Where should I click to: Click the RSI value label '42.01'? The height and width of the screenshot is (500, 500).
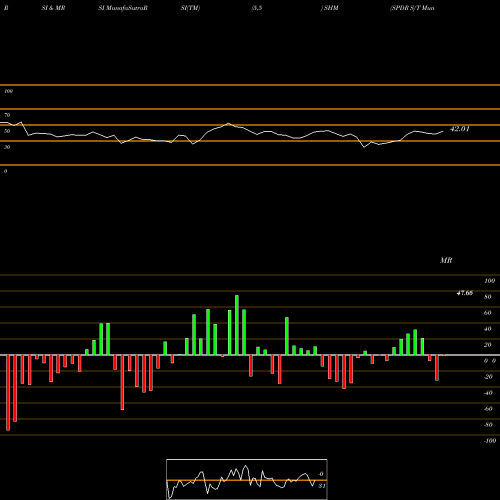460,129
